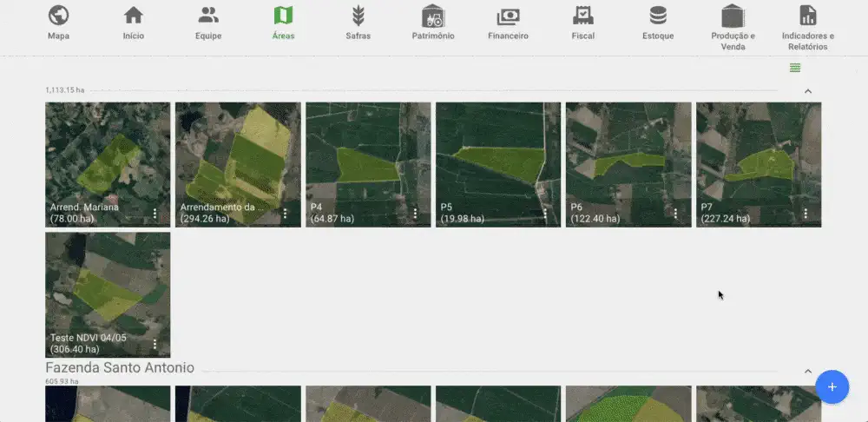Image resolution: width=868 pixels, height=422 pixels.
Task: Click the Fiscal menu label
Action: 583,36
